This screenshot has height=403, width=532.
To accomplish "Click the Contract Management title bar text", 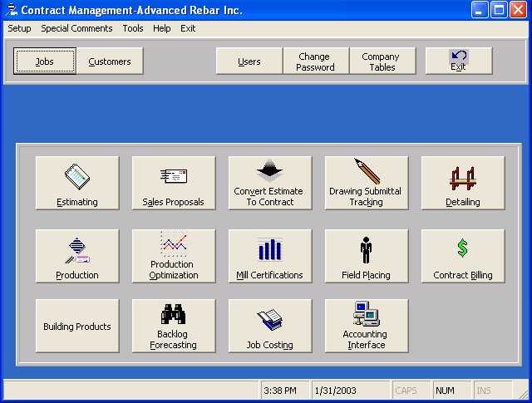I will point(131,10).
